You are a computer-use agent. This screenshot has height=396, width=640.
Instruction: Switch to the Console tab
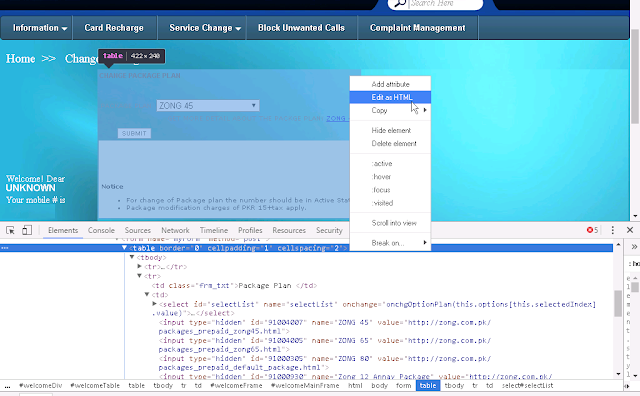101,230
